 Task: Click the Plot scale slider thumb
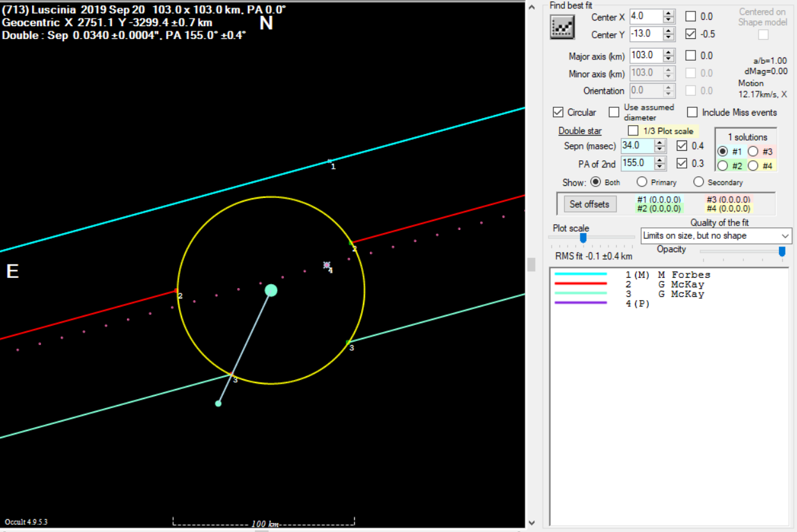[583, 238]
